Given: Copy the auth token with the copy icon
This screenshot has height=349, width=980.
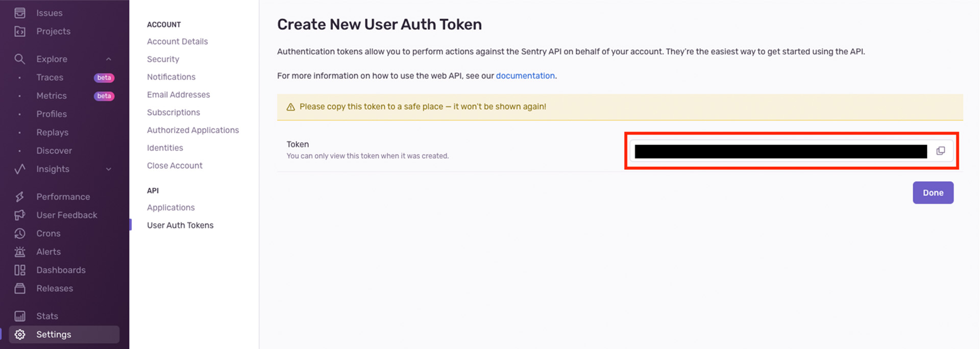Looking at the screenshot, I should pyautogui.click(x=940, y=151).
